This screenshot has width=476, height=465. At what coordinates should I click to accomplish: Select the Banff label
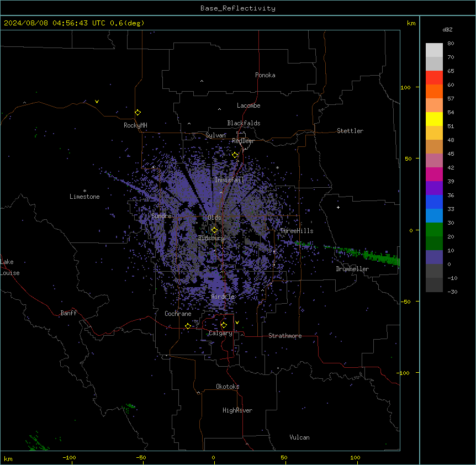[x=68, y=313]
